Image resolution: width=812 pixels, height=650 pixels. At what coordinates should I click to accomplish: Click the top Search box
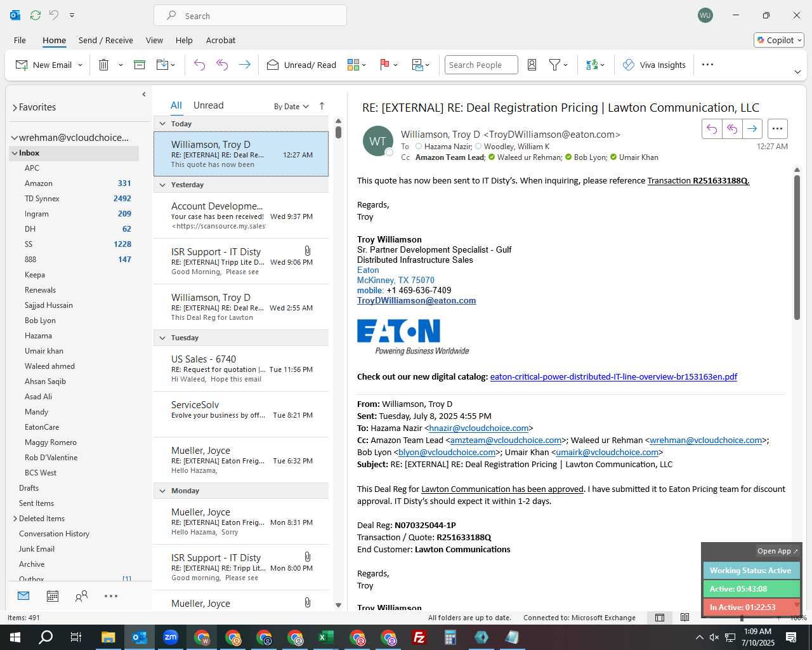pos(250,15)
